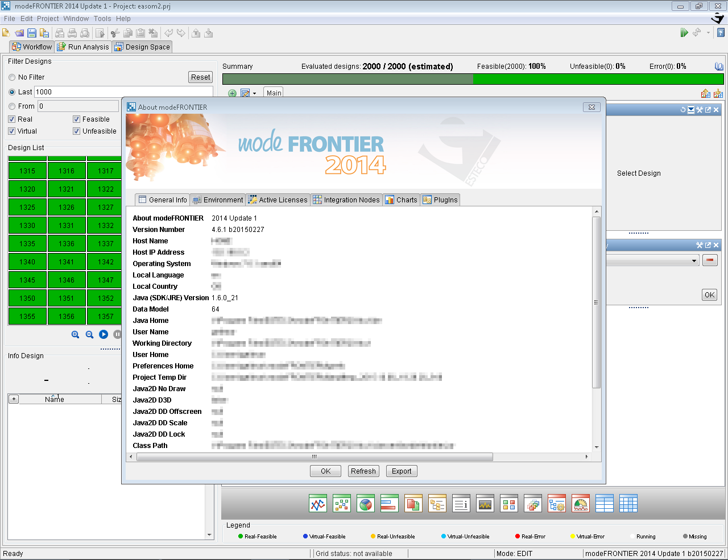This screenshot has height=560, width=728.
Task: Click the Last value input field
Action: [x=123, y=92]
